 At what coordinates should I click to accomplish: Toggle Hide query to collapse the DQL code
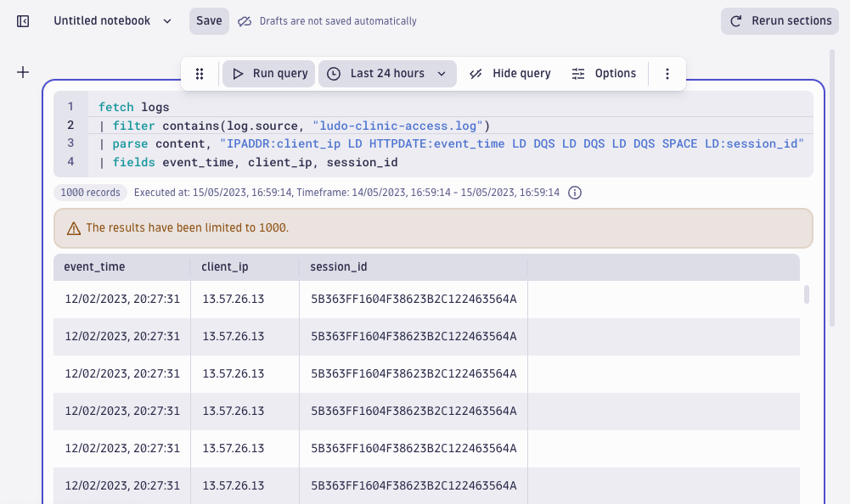[521, 73]
